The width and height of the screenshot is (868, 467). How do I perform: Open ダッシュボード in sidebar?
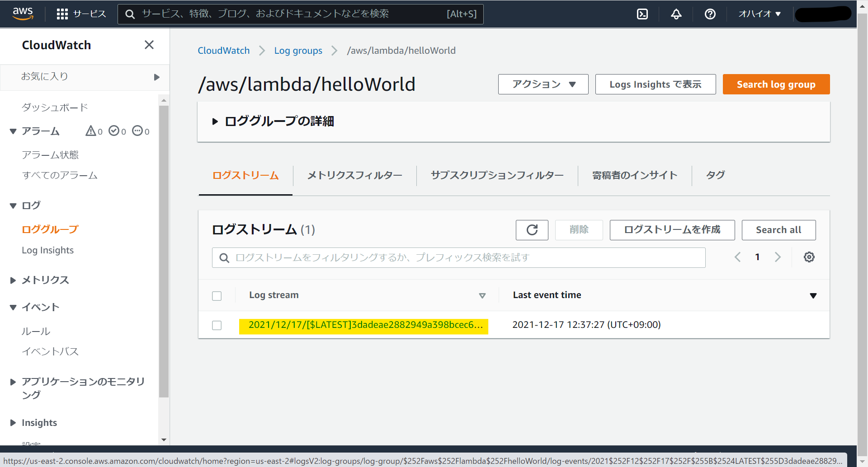(55, 107)
